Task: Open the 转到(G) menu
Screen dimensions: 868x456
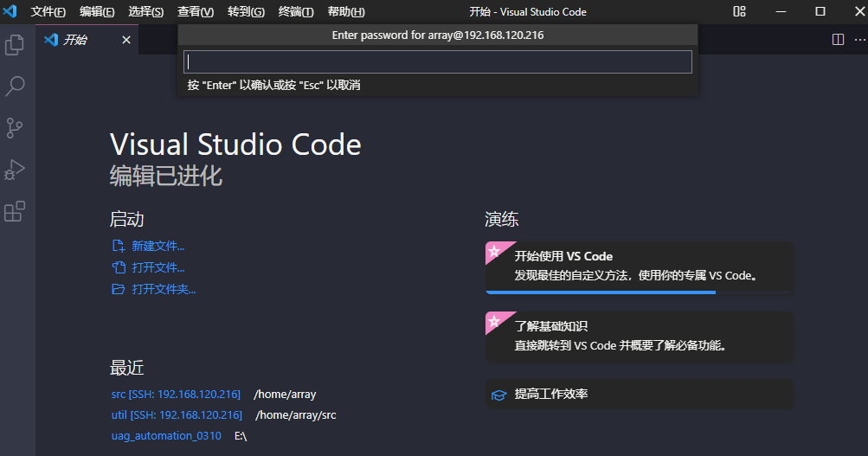Action: [x=246, y=11]
